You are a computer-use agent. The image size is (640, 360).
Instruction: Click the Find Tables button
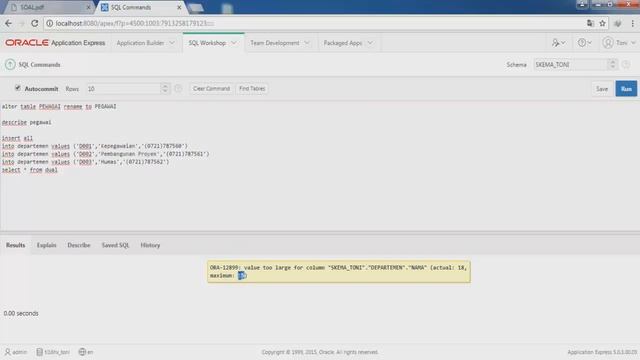[252, 89]
